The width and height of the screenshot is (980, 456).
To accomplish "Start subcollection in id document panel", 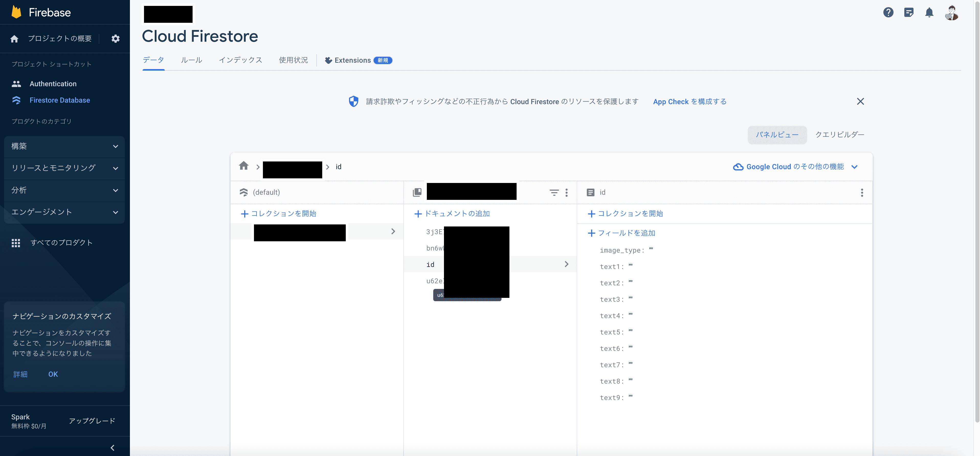I will [626, 213].
